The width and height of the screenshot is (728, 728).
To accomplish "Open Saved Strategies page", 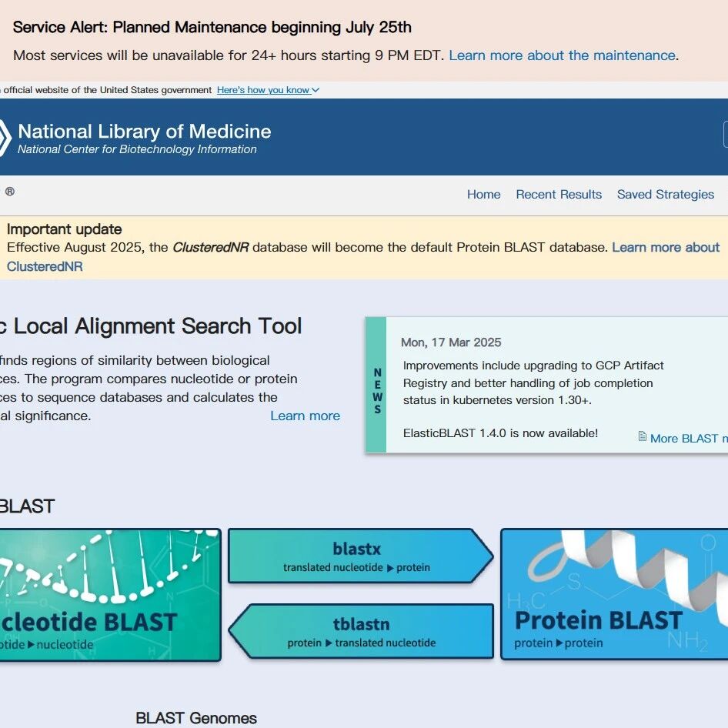I will pyautogui.click(x=665, y=195).
